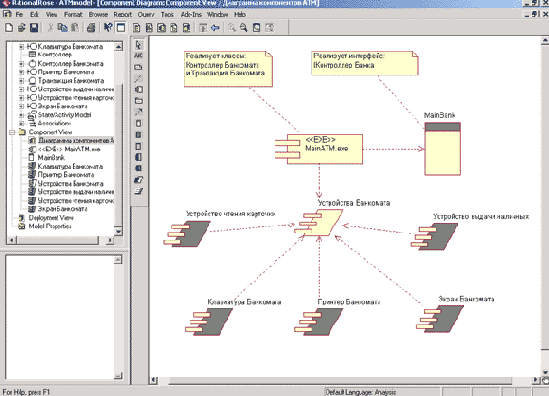Expand Клавиатура Банкомата class node
Screen dimensions: 549x396
tap(21, 47)
